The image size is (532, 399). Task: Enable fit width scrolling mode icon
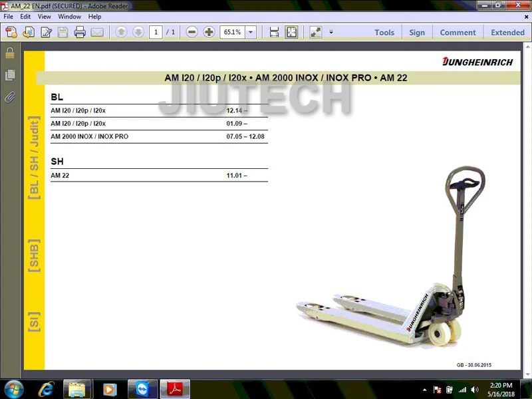coord(274,32)
